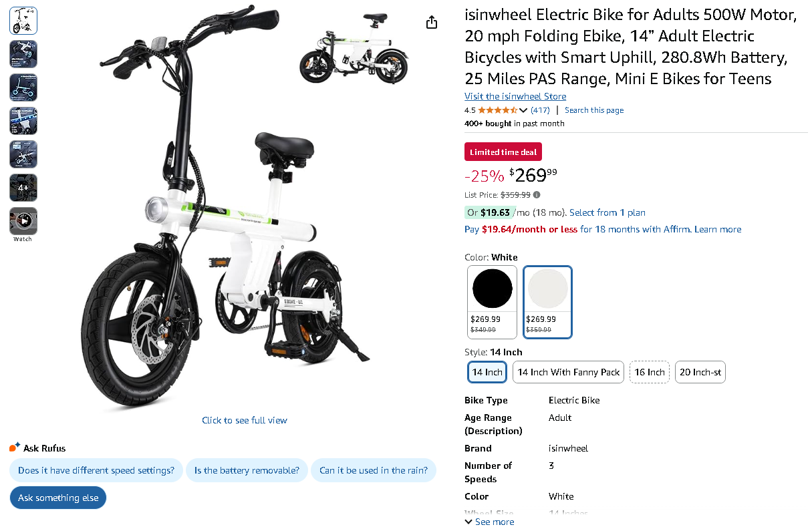This screenshot has width=812, height=529.
Task: Select the White color option
Action: (547, 288)
